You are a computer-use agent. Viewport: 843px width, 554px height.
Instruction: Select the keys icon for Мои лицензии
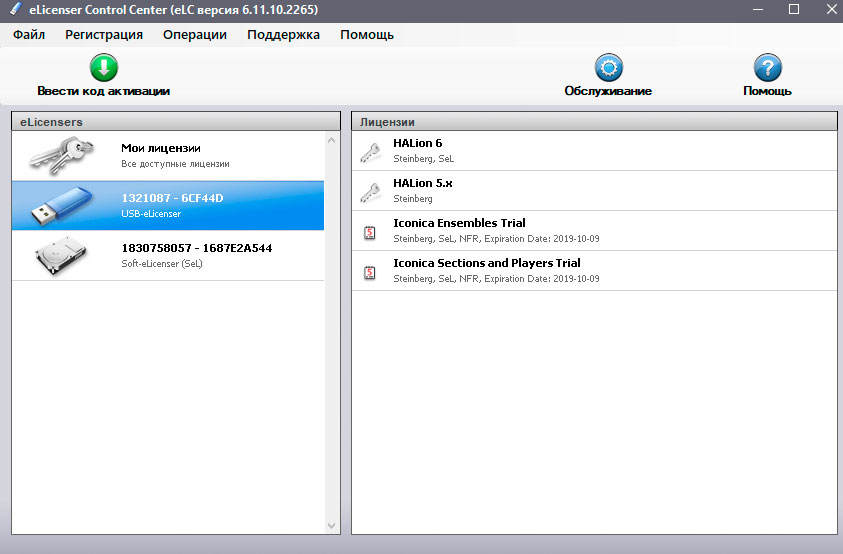[62, 155]
